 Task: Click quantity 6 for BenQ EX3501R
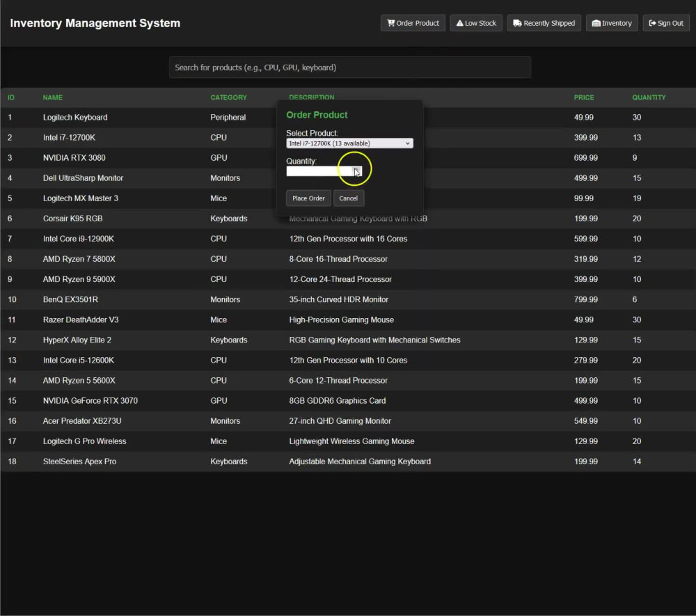click(x=635, y=299)
